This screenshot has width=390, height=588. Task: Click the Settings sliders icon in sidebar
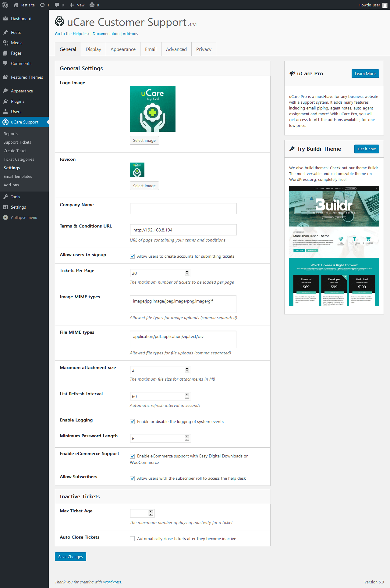(x=5, y=207)
